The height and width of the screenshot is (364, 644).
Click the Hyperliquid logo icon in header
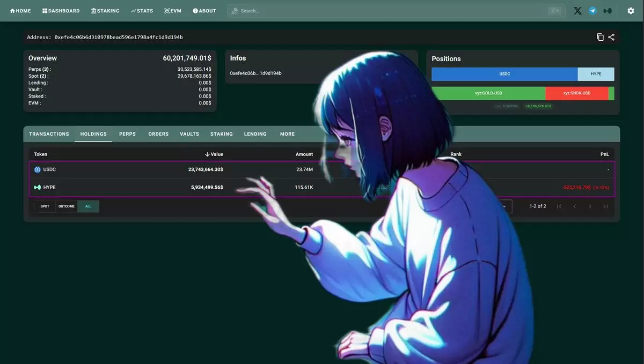click(608, 11)
